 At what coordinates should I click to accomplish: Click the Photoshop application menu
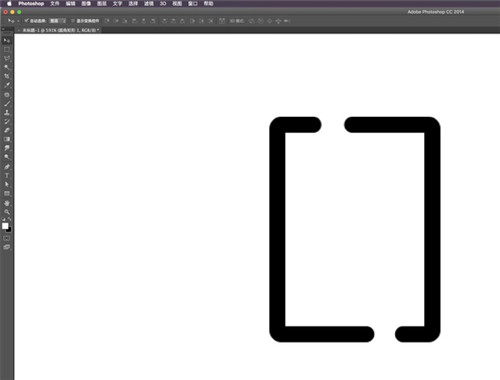pos(31,4)
